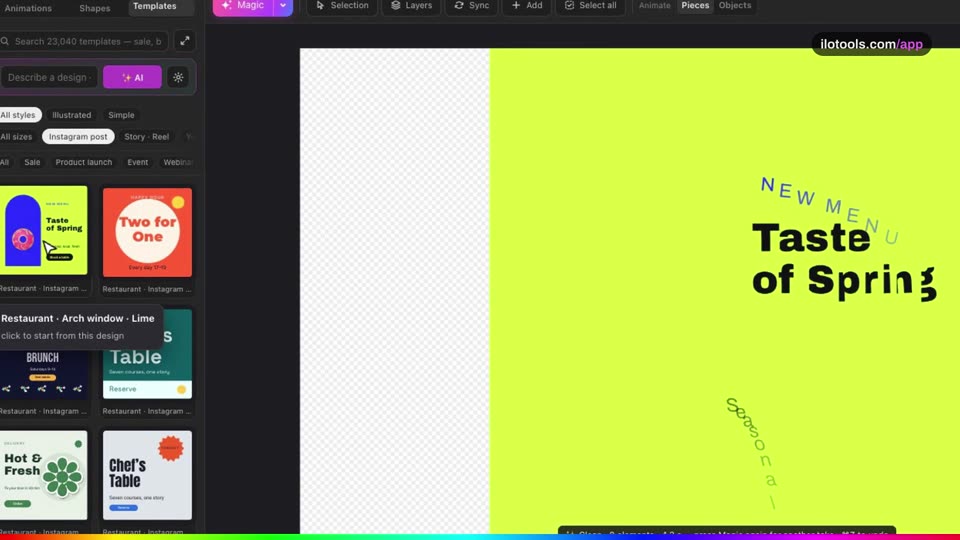The image size is (960, 540).
Task: Select the NEW MENU curved text
Action: pos(830,209)
